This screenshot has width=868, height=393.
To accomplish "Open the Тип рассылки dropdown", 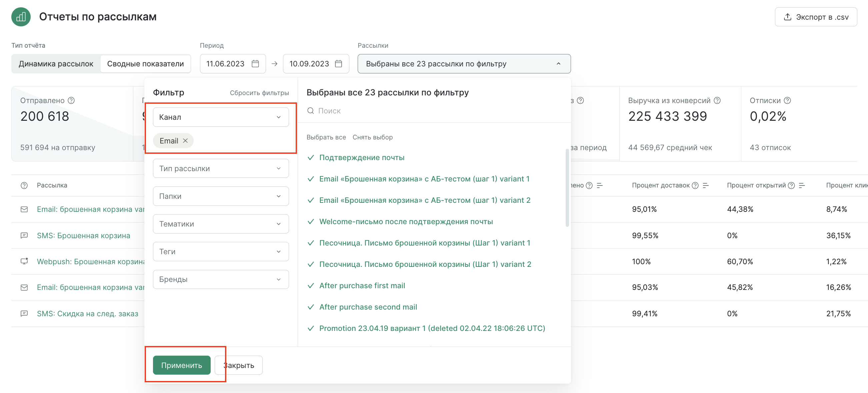I will coord(221,168).
